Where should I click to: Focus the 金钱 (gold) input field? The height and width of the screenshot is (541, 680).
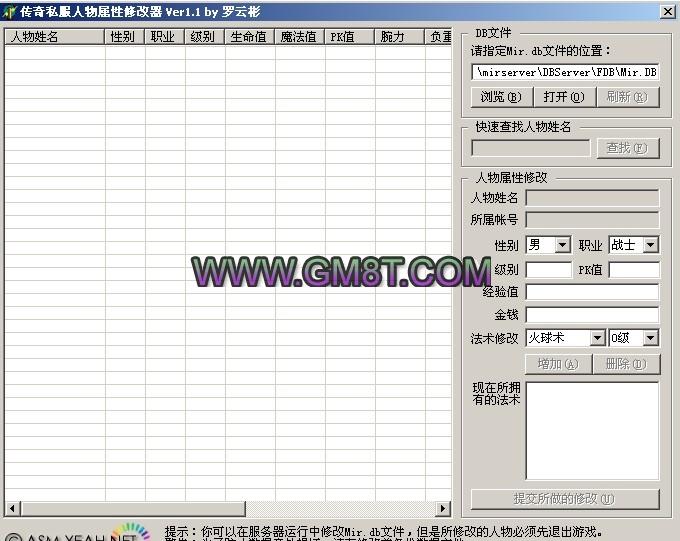coord(592,315)
